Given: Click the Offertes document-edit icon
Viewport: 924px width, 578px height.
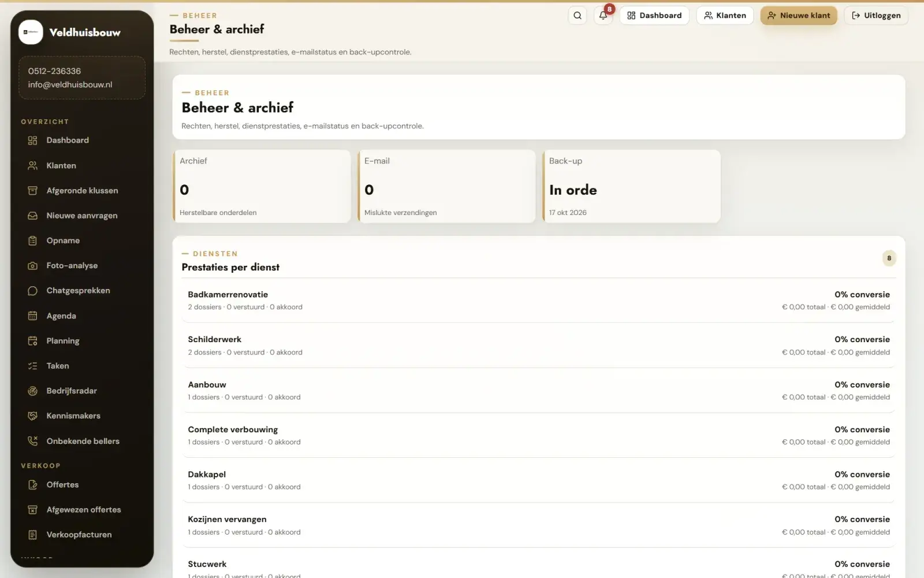Looking at the screenshot, I should click(x=32, y=485).
